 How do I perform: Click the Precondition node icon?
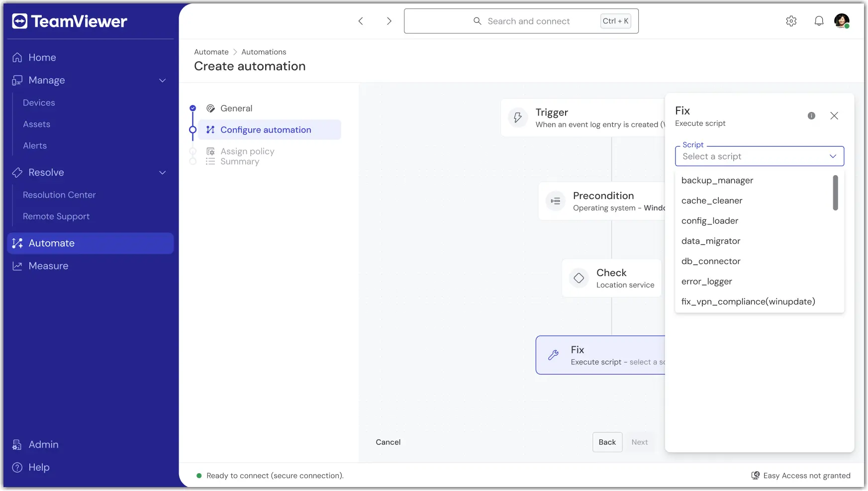coord(555,201)
